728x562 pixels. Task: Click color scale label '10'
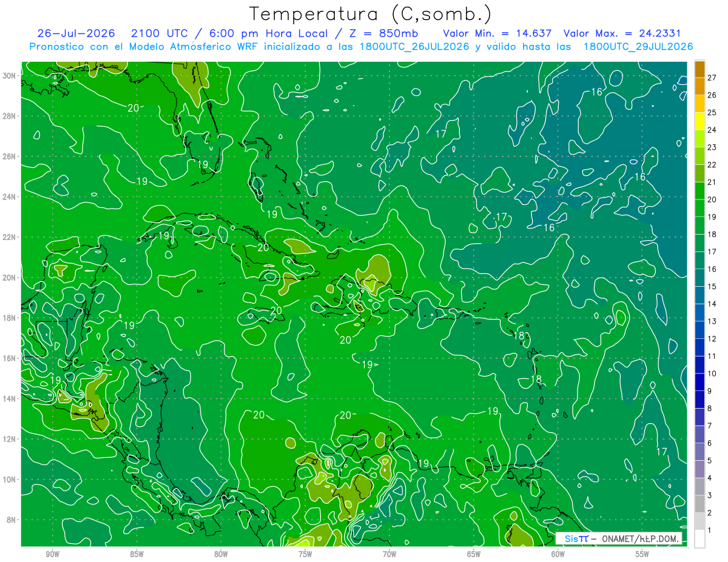712,373
